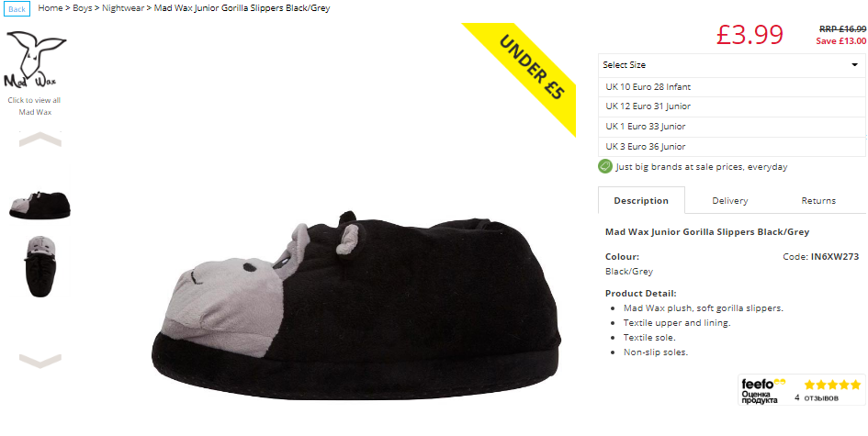Open Nightwear breadcrumb link
Image resolution: width=868 pixels, height=436 pixels.
point(123,8)
